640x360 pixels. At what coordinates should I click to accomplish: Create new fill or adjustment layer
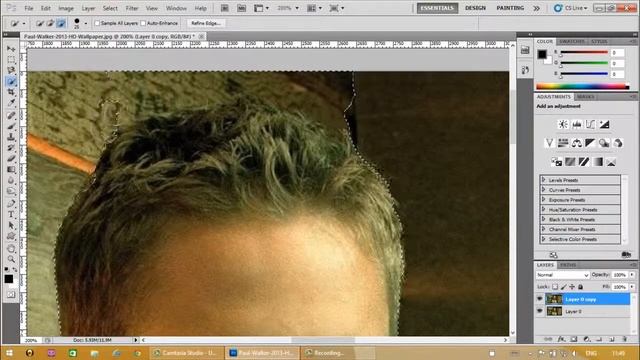click(x=587, y=339)
